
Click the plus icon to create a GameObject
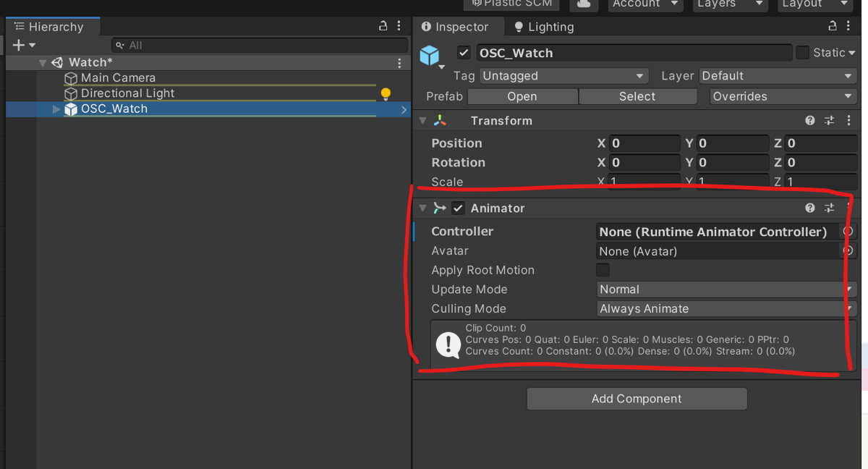point(19,45)
